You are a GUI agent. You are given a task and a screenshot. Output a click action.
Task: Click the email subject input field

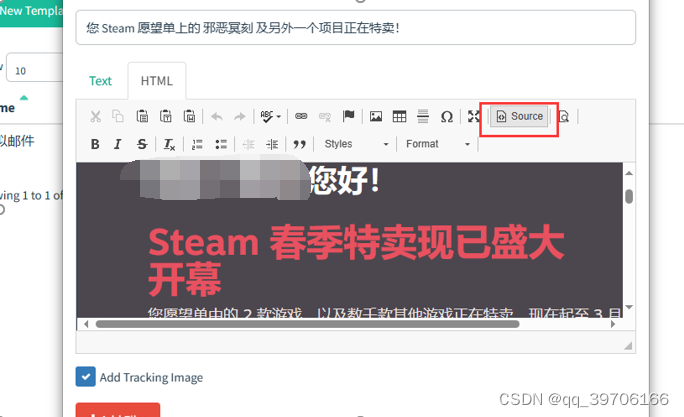[x=356, y=28]
